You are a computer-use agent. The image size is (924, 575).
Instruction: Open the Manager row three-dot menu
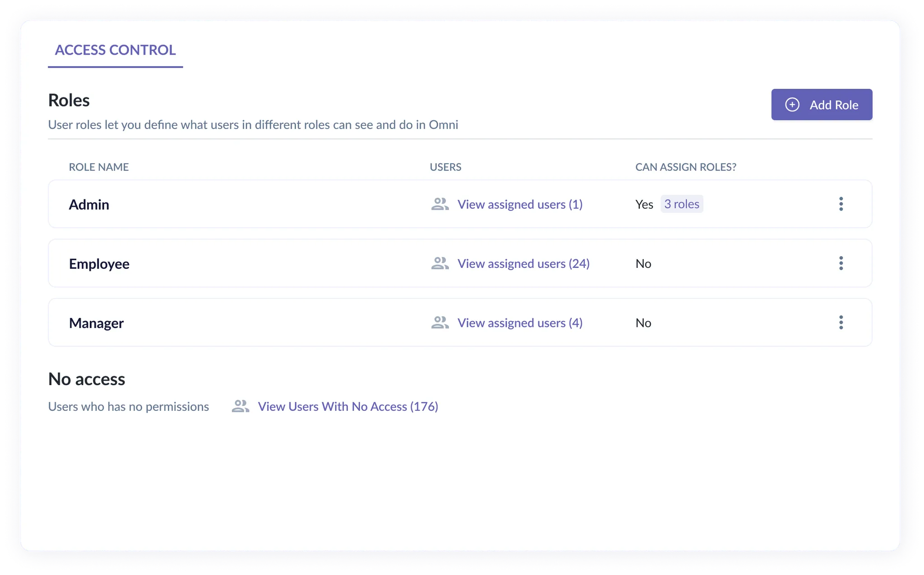(x=841, y=322)
